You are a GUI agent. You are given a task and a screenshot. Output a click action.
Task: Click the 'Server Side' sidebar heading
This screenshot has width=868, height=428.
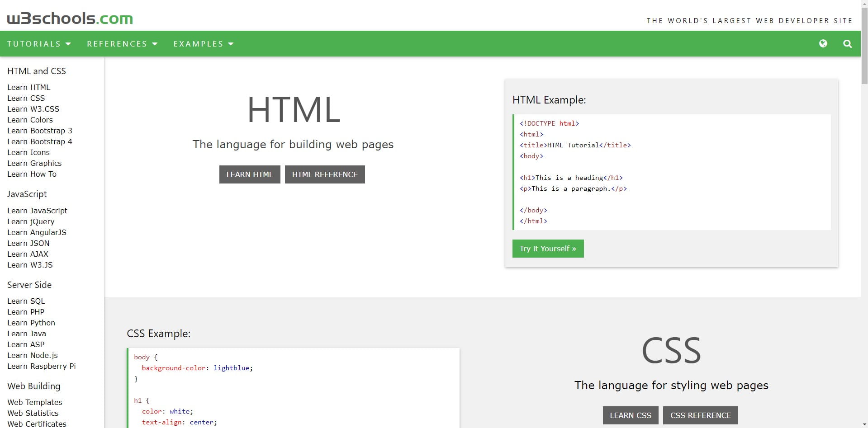(29, 285)
